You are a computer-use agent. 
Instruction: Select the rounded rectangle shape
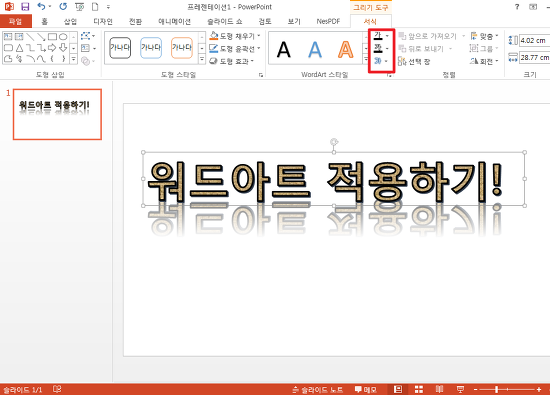click(x=8, y=47)
